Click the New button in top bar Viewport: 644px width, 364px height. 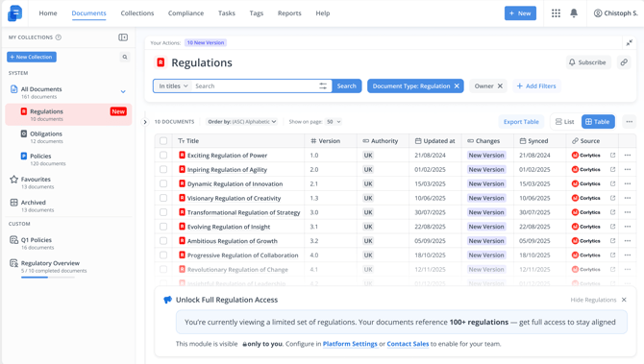pos(520,13)
